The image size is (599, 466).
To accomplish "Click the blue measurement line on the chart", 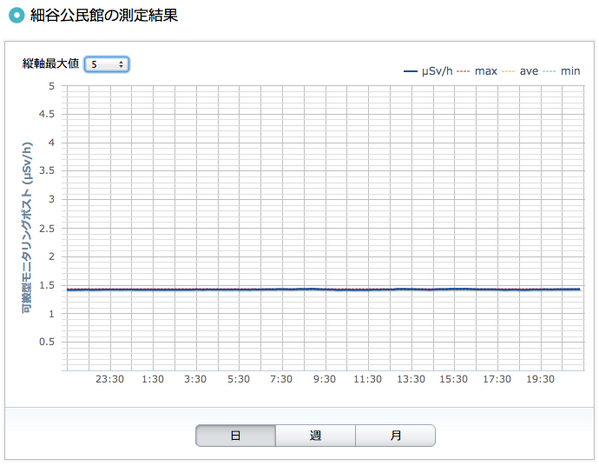I will [324, 289].
